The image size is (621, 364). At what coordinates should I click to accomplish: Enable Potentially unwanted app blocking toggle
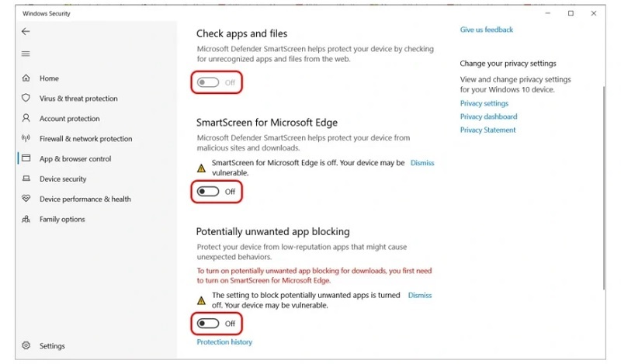[x=209, y=324]
